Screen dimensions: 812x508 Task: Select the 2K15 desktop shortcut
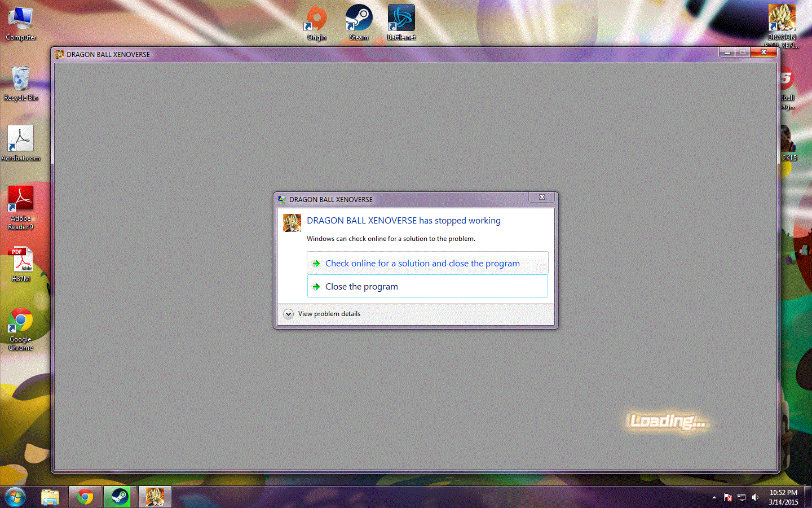pyautogui.click(x=789, y=144)
